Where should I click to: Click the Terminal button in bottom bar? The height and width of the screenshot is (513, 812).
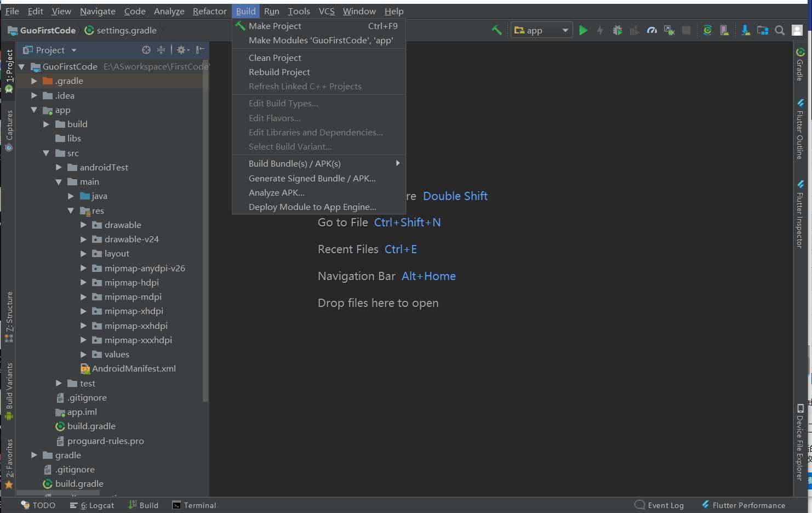tap(194, 505)
